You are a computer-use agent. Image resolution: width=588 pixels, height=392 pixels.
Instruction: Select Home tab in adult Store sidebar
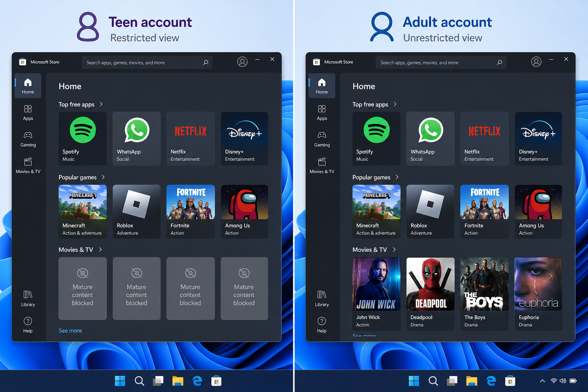[x=322, y=86]
